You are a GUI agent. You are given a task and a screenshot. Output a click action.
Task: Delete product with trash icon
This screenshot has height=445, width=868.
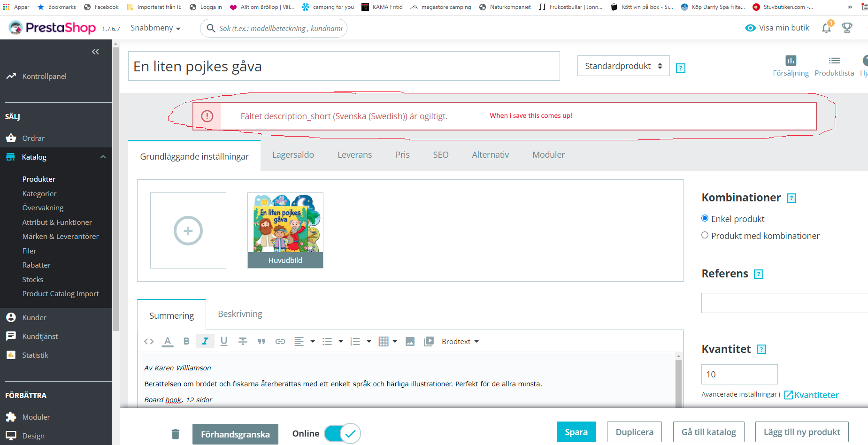click(176, 434)
